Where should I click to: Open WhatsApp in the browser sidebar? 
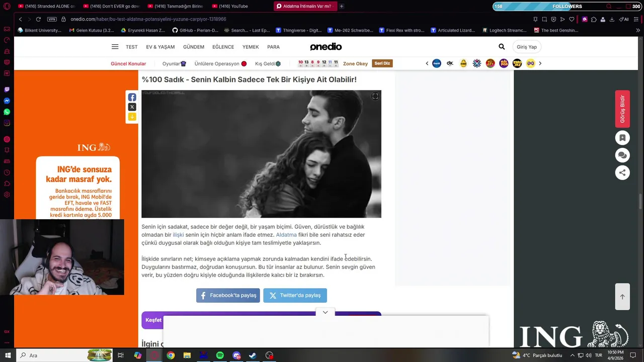pyautogui.click(x=7, y=112)
